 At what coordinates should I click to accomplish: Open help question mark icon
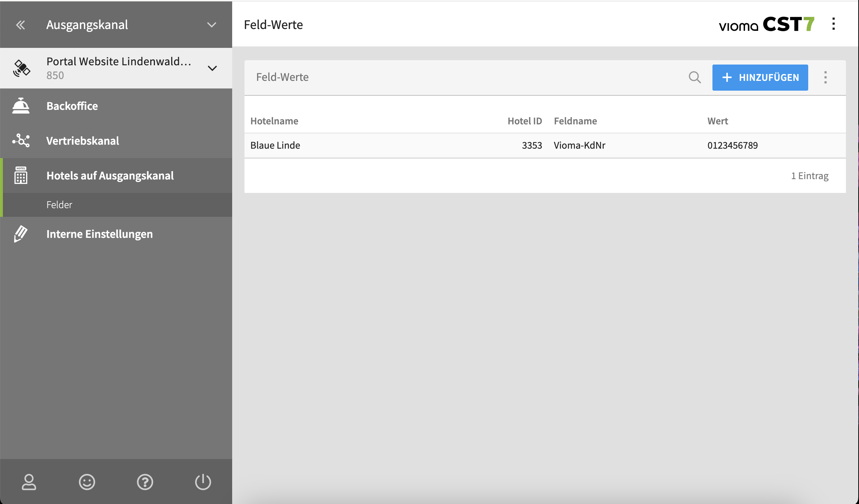point(145,482)
